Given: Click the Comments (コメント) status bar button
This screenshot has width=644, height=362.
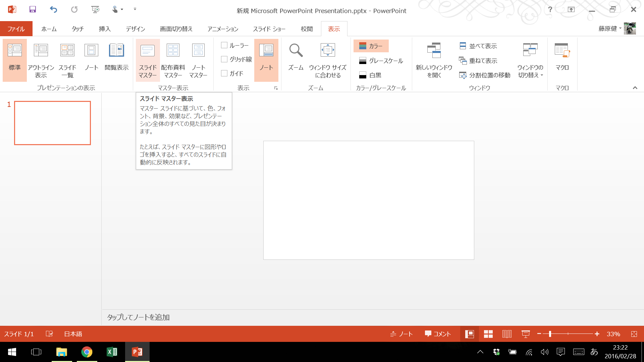Looking at the screenshot, I should [x=438, y=334].
